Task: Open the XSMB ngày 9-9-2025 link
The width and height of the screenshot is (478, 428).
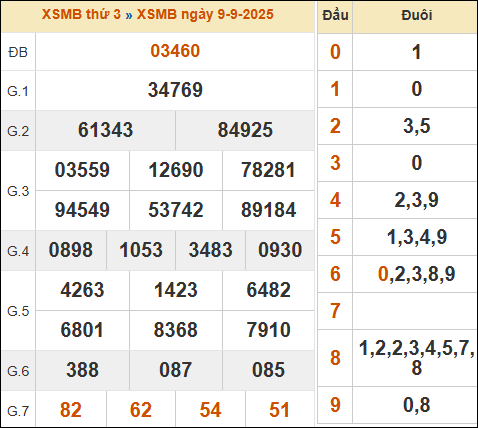Action: (205, 14)
